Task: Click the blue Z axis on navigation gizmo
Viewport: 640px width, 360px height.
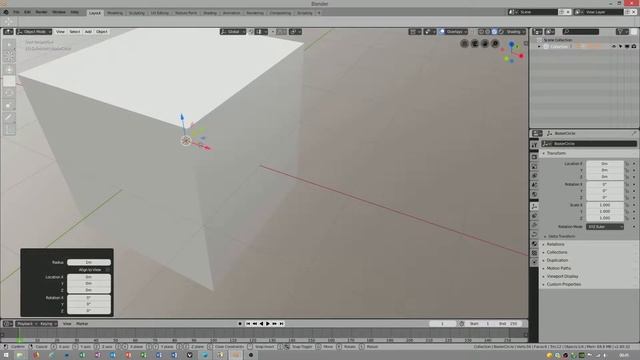Action: click(511, 44)
